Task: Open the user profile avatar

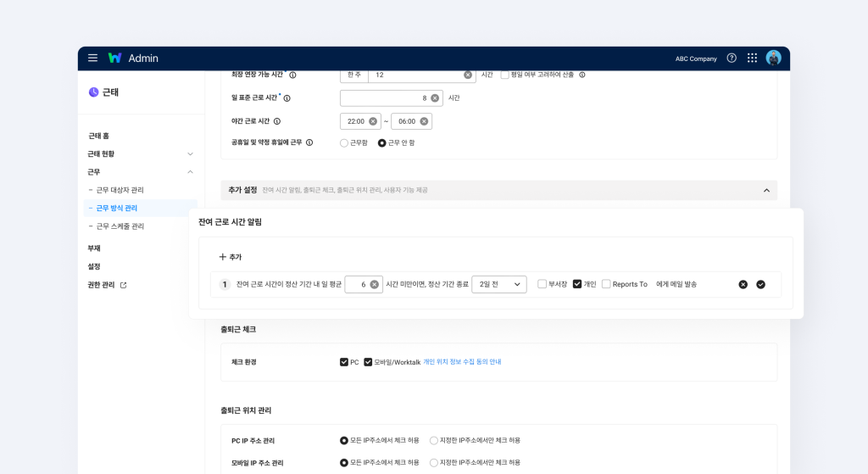Action: [x=773, y=59]
